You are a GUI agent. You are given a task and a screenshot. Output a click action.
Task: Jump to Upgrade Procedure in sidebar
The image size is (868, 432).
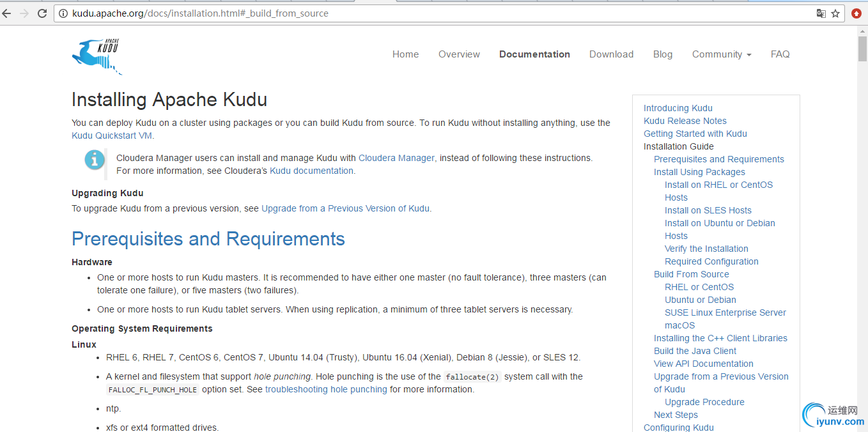coord(704,402)
